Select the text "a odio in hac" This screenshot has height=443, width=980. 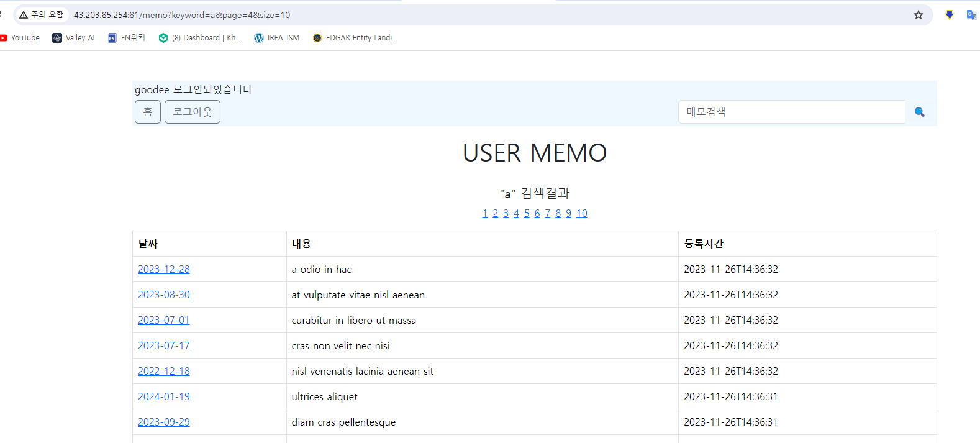click(322, 269)
